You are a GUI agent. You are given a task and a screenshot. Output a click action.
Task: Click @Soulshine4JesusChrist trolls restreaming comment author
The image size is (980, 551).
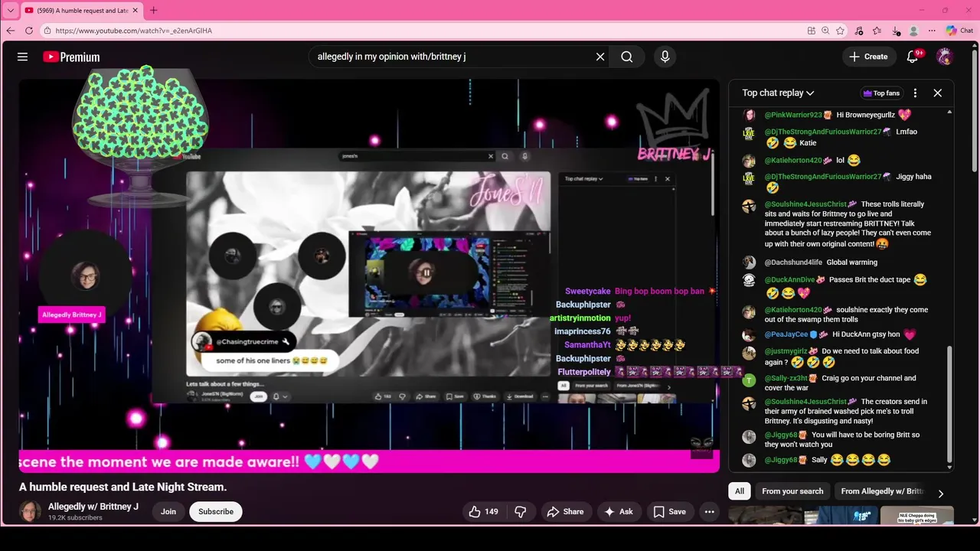point(805,204)
